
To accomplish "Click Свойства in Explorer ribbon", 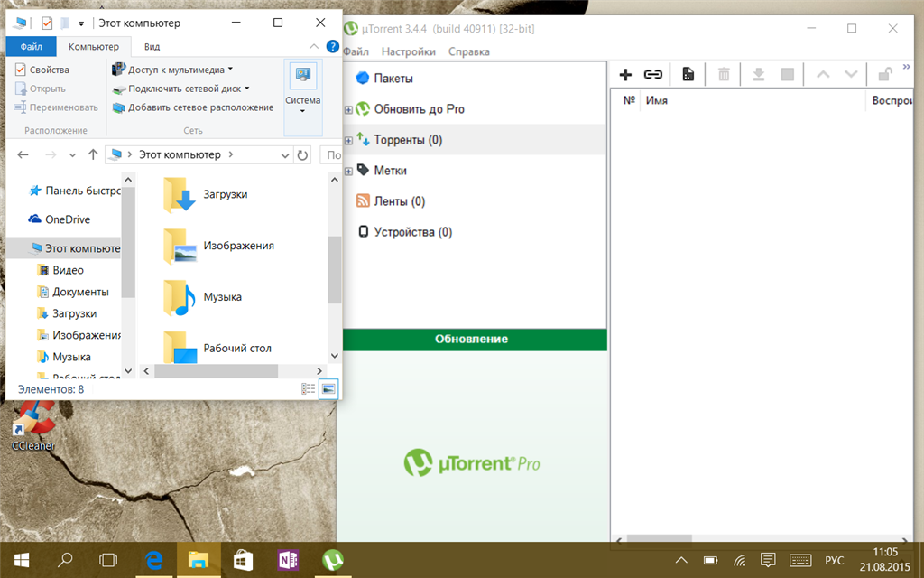I will pos(42,70).
